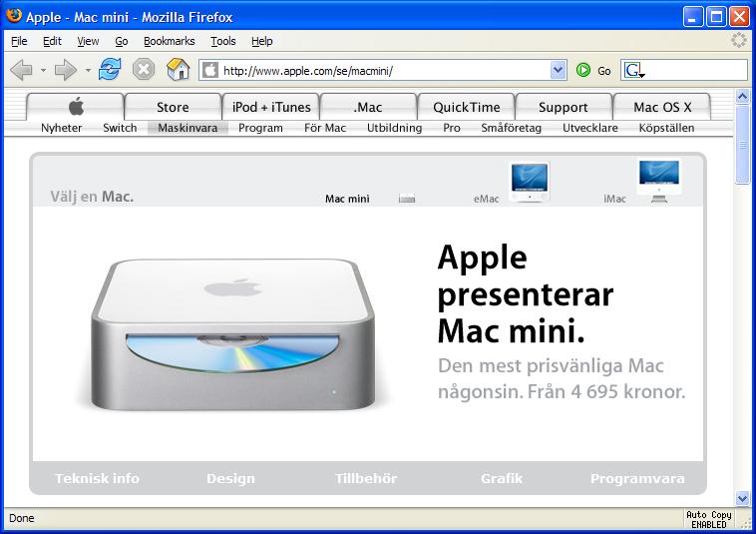Click the eMac text label
This screenshot has width=756, height=534.
coord(486,199)
